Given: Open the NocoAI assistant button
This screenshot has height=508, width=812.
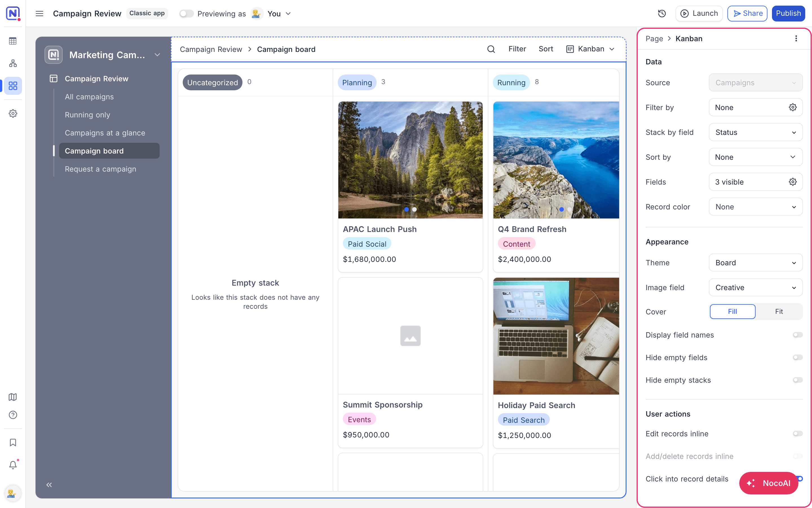Looking at the screenshot, I should (x=768, y=483).
